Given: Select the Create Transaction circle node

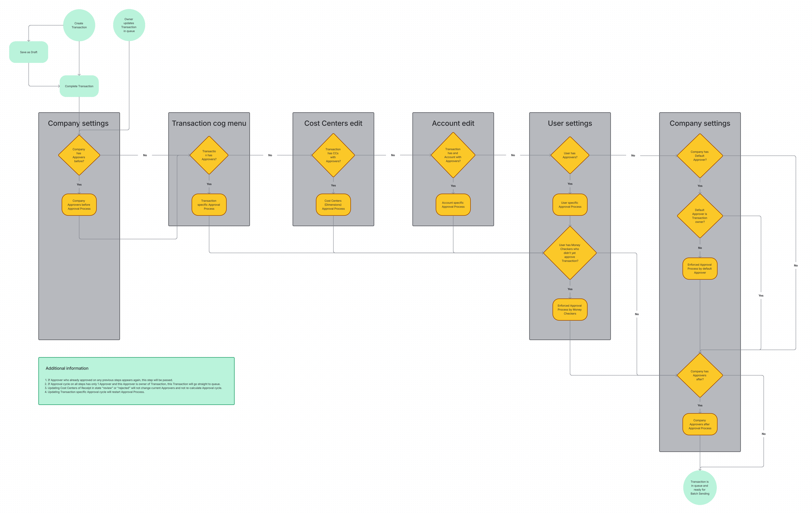Looking at the screenshot, I should (x=79, y=25).
